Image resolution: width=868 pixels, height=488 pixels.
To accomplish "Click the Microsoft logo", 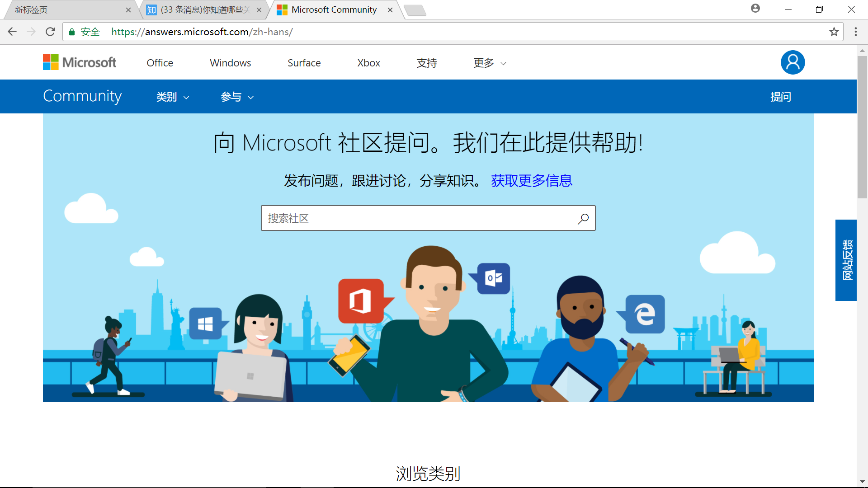I will pos(80,62).
